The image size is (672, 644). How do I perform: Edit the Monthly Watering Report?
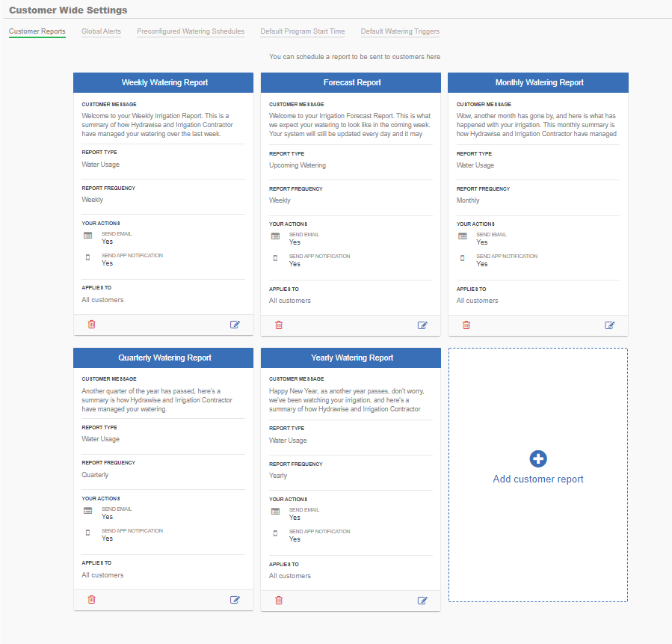tap(609, 325)
